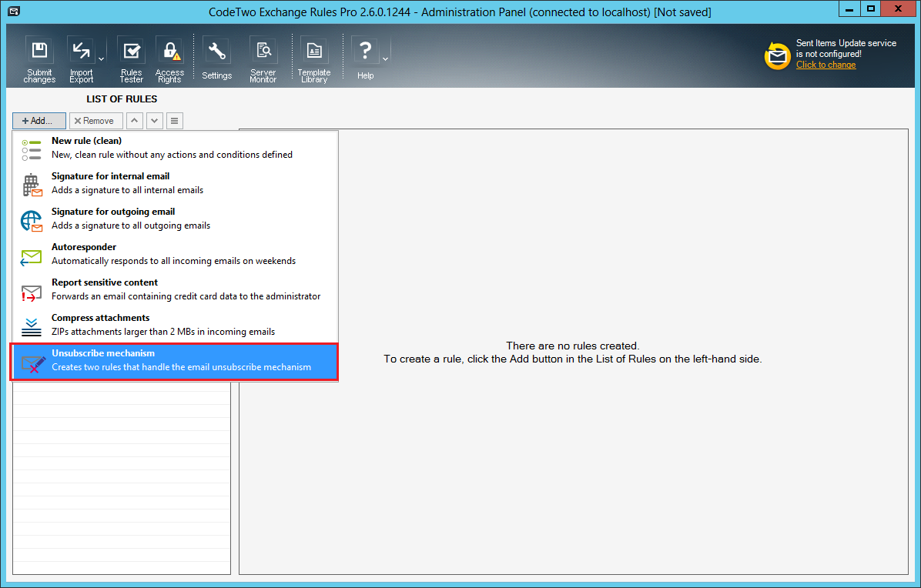
Task: Open the Help dropdown arrow
Action: click(x=383, y=58)
